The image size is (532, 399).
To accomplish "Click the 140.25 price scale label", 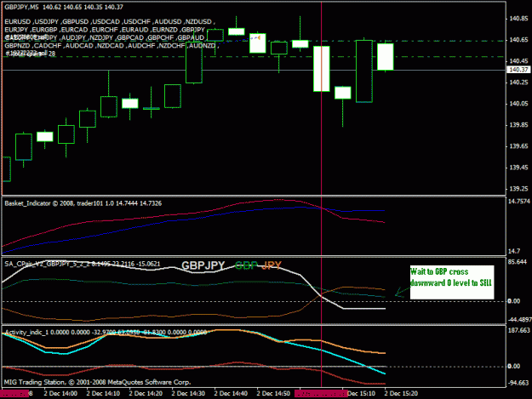I will (x=518, y=83).
